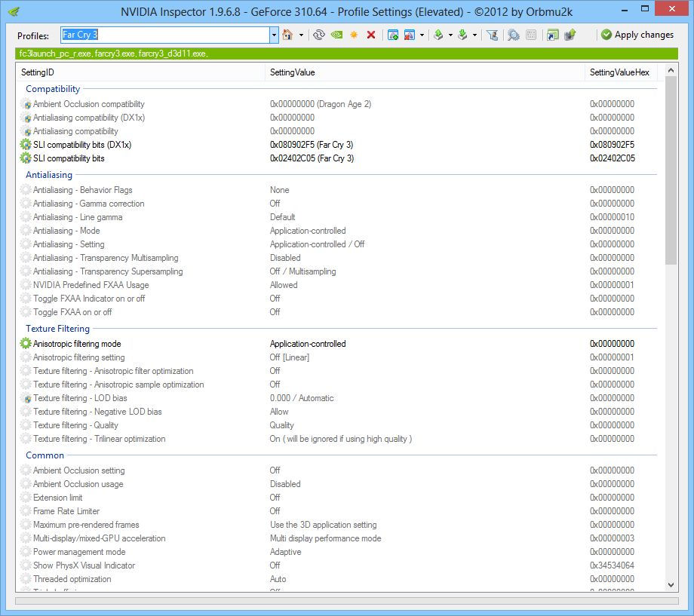
Task: Click the gear icon beside Texture filtering - LOD bias
Action: tap(26, 398)
